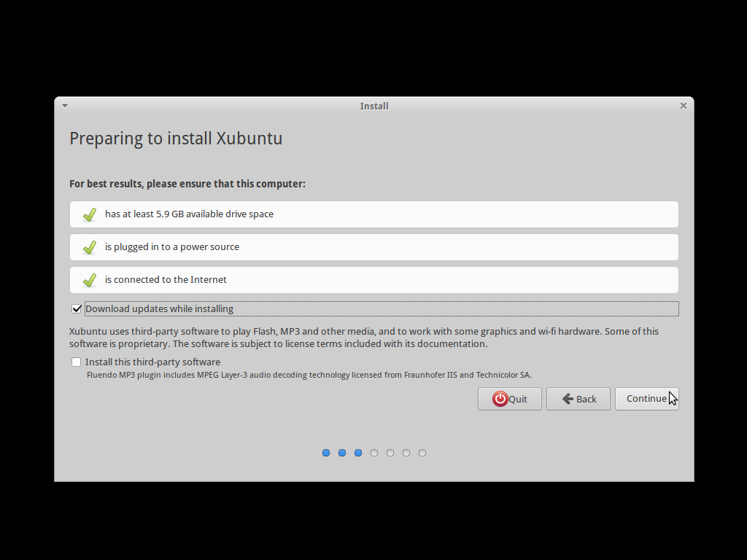Click the second filled progress dot
747x560 pixels.
click(342, 453)
